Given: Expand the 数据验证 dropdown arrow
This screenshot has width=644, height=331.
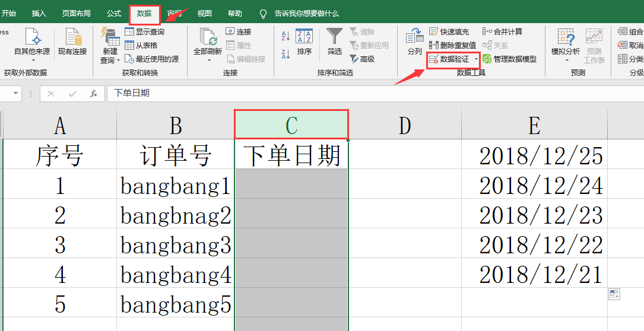Looking at the screenshot, I should coord(476,59).
